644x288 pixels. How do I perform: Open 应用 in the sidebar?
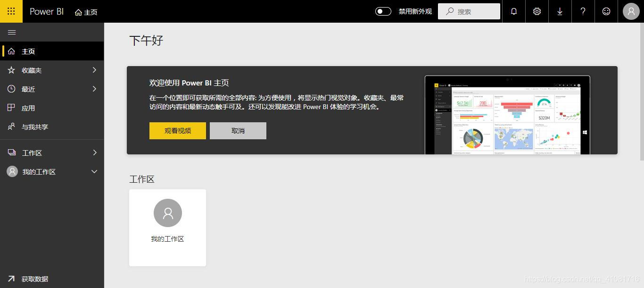(52, 108)
